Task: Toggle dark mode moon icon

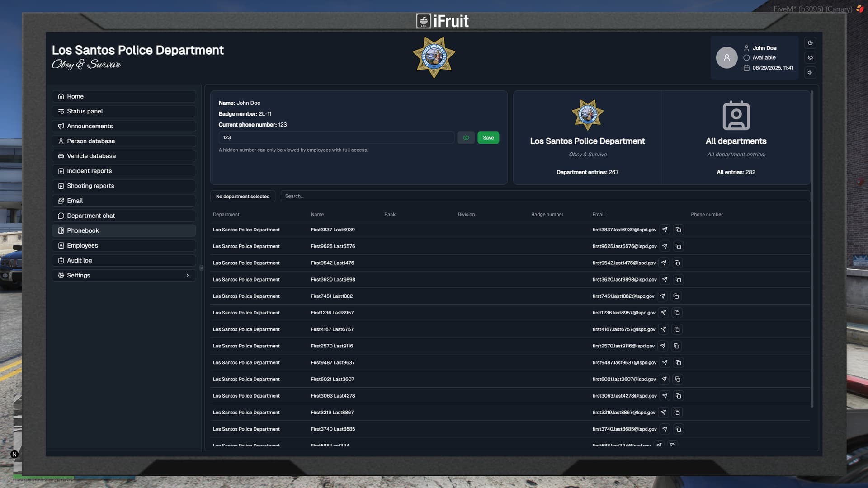Action: [x=810, y=43]
